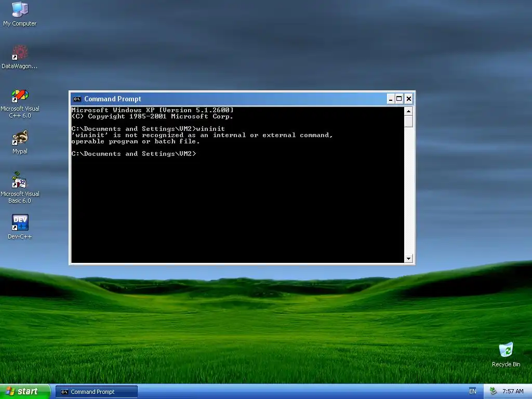532x399 pixels.
Task: Click the scrollbar down arrow in Command Prompt
Action: click(x=408, y=259)
